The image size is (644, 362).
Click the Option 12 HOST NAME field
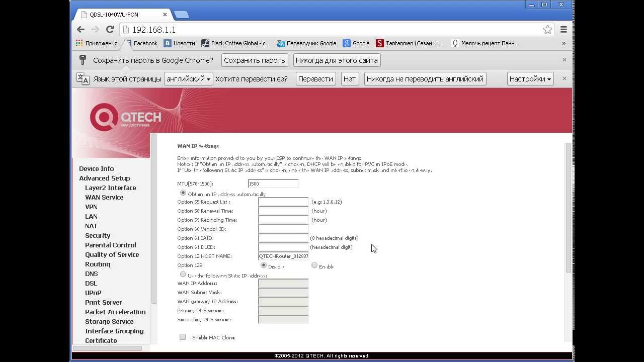point(283,256)
